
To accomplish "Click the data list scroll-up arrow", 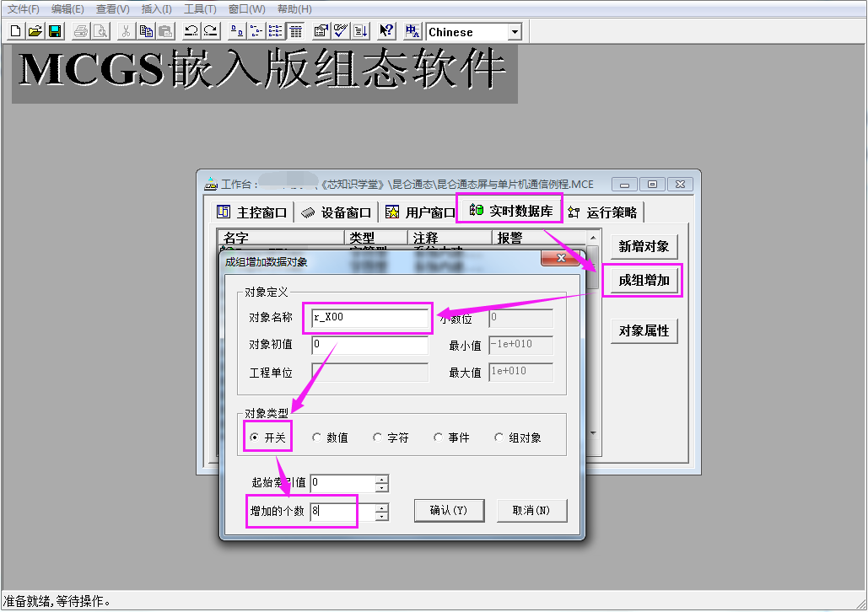I will pos(593,238).
